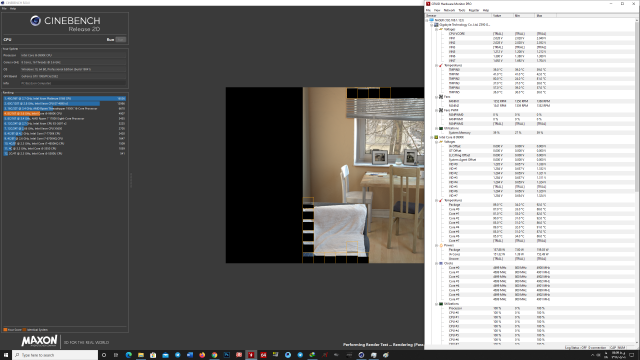Open HWMonitor View menu
The width and height of the screenshot is (640, 360).
437,10
